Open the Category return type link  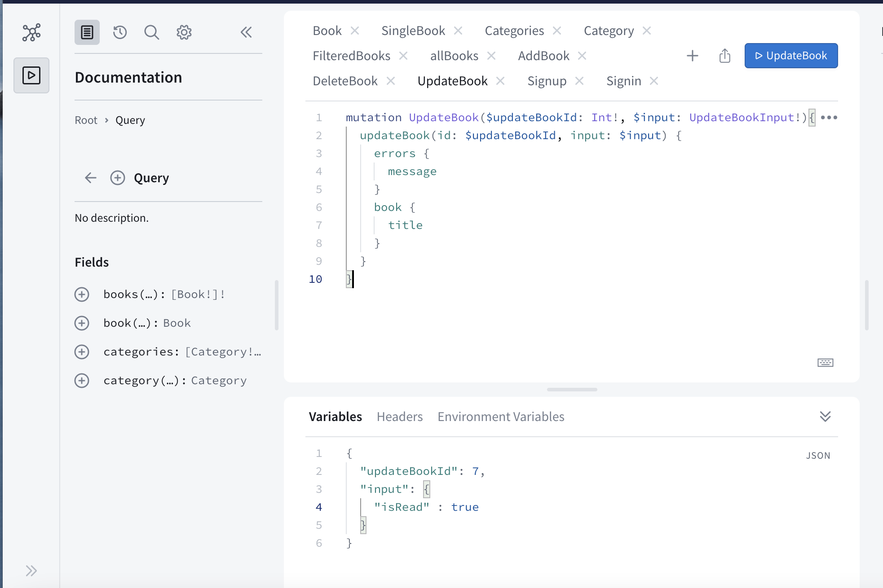coord(219,381)
